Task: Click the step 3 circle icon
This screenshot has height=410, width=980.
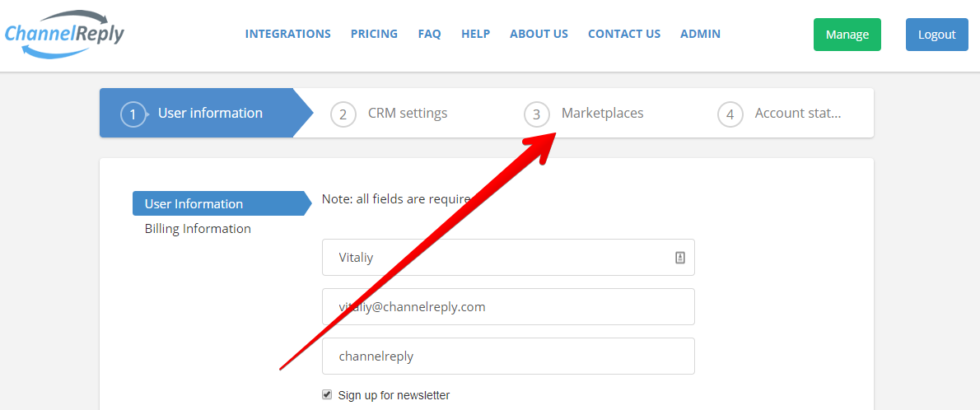Action: [x=536, y=114]
